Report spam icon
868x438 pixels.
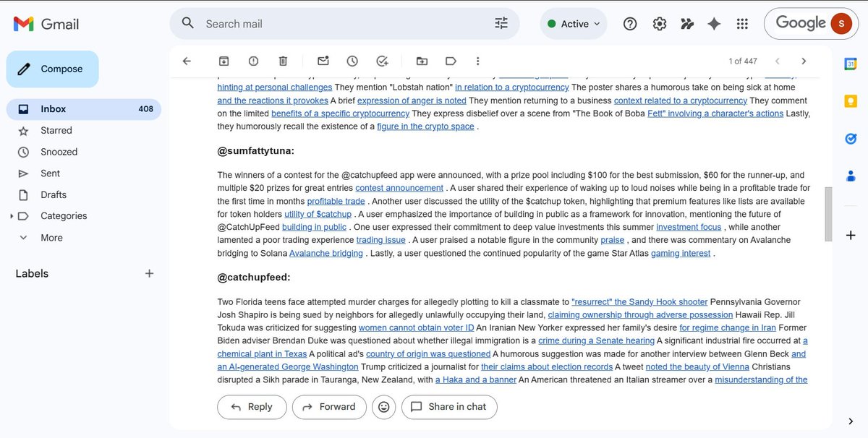pos(253,61)
